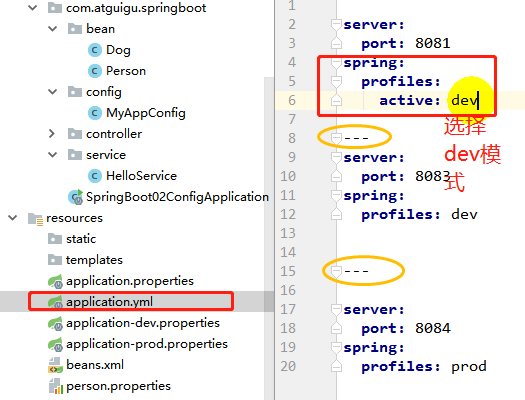The image size is (525, 400).
Task: Click the MyAppConfig class icon
Action: tap(95, 113)
